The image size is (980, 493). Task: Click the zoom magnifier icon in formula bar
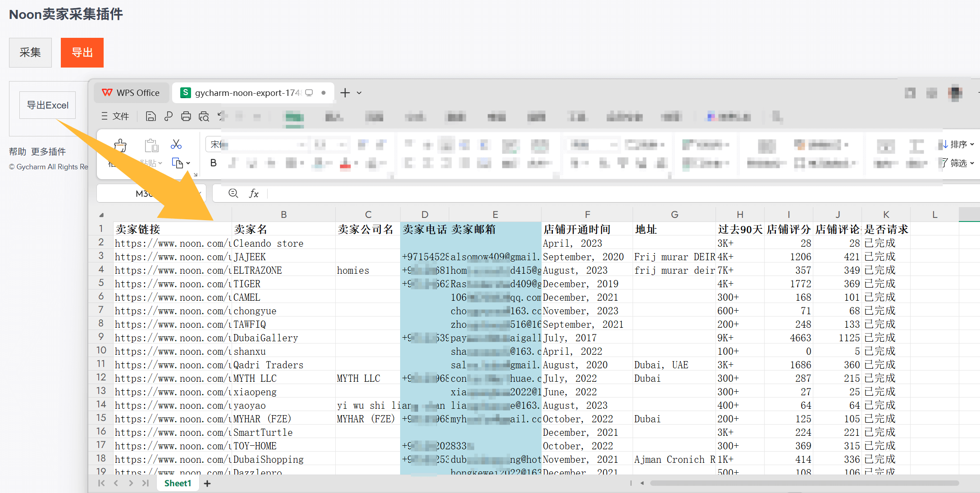click(x=233, y=193)
